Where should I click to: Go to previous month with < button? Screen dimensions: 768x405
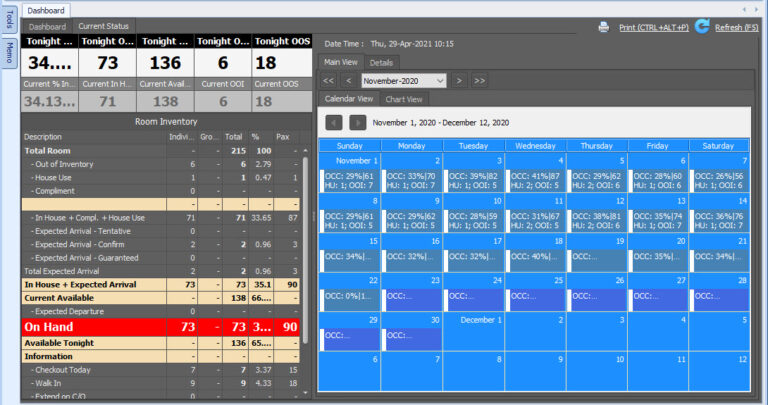pyautogui.click(x=349, y=80)
